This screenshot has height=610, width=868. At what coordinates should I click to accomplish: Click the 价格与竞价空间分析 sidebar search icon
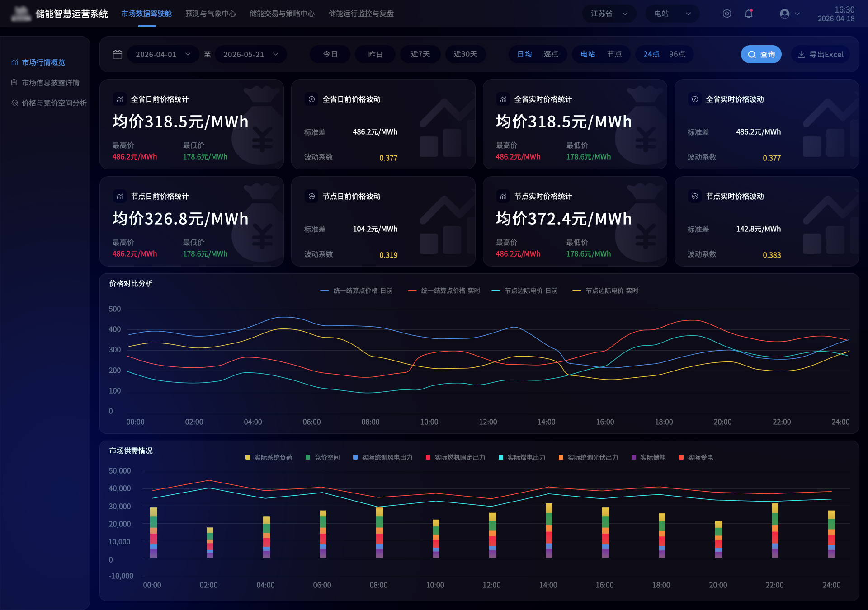click(14, 103)
